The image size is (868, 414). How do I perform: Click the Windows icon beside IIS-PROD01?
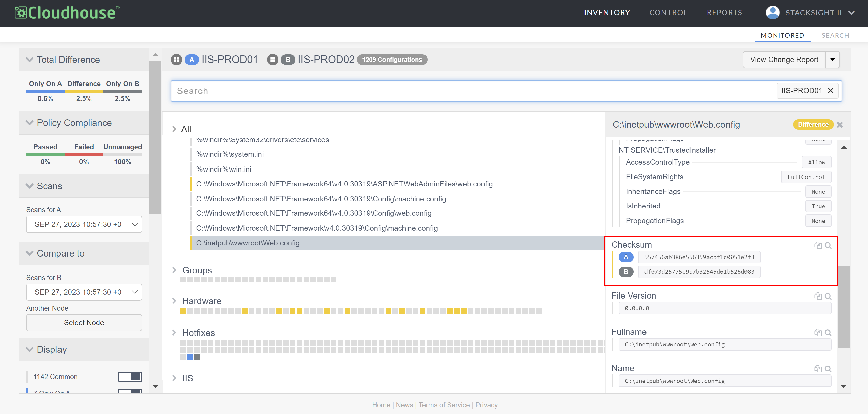(176, 60)
